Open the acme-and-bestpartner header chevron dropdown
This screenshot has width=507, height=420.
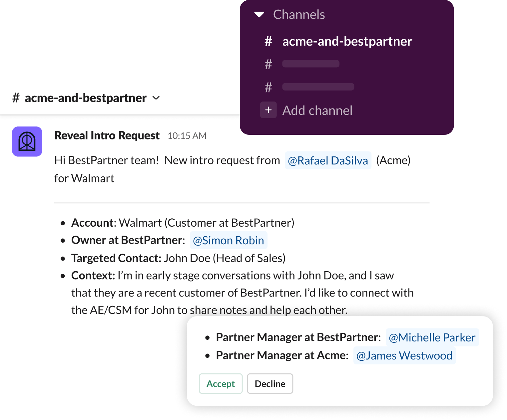pyautogui.click(x=156, y=98)
